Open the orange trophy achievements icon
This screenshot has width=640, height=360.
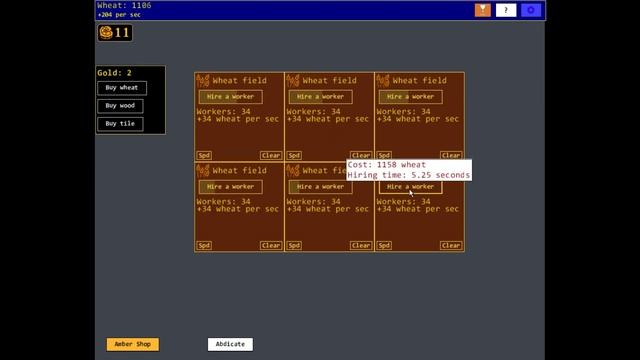(482, 10)
